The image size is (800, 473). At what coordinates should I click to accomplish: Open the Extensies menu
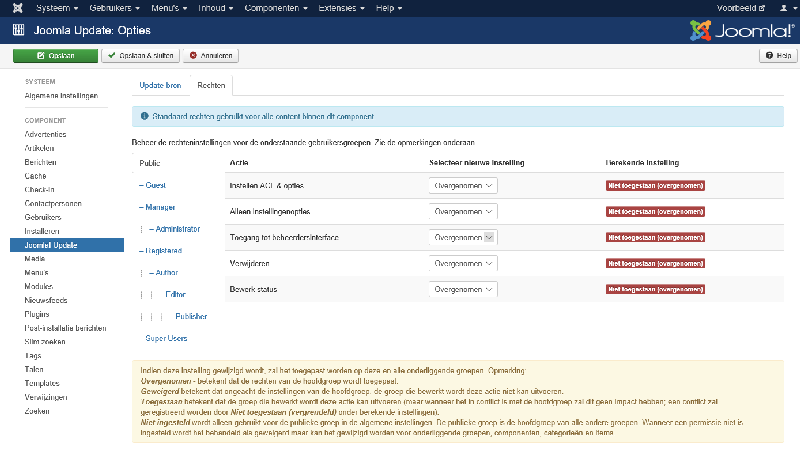coord(341,8)
